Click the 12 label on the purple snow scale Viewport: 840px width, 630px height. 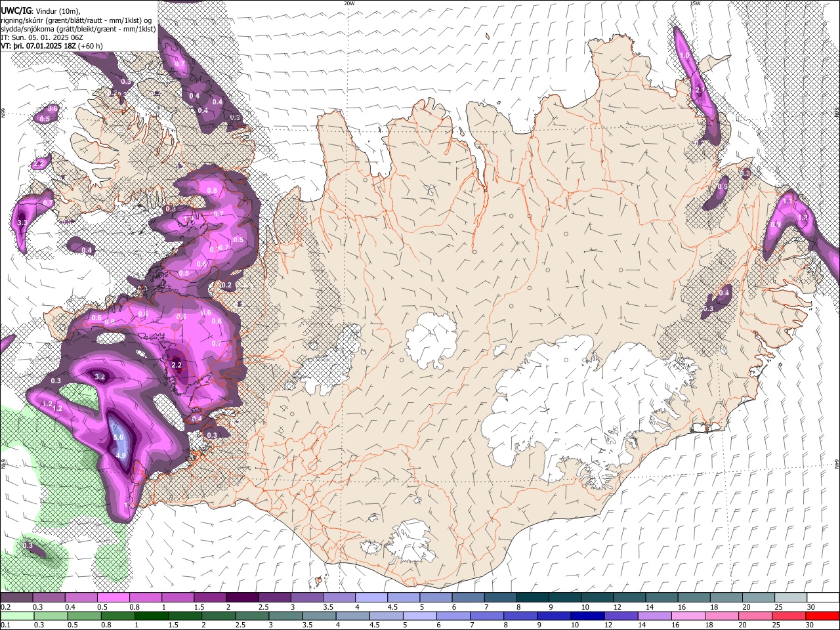617,607
